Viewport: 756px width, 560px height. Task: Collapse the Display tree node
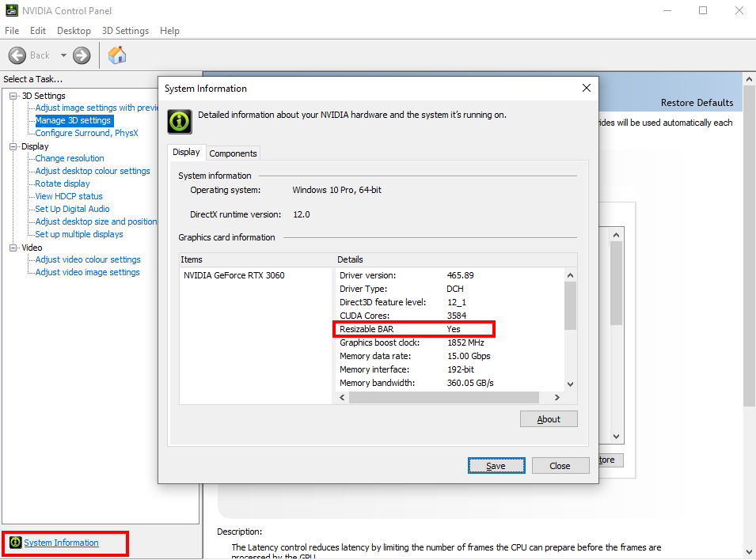point(13,146)
